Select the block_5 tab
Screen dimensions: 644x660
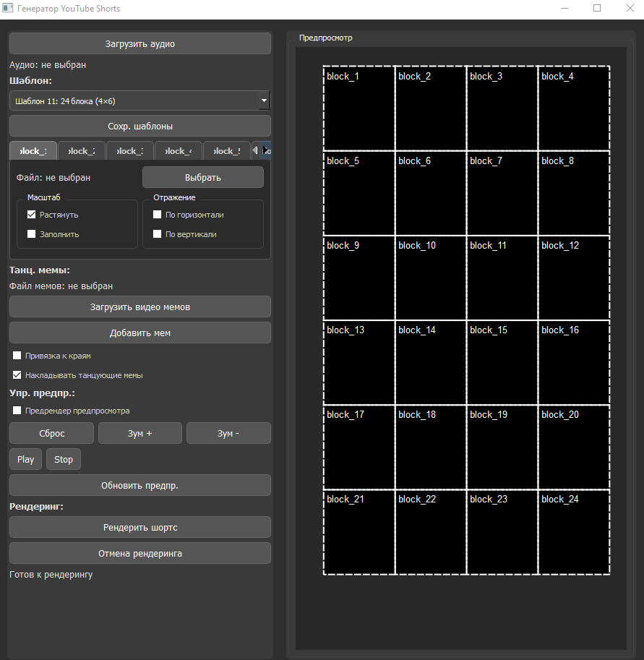coord(226,151)
